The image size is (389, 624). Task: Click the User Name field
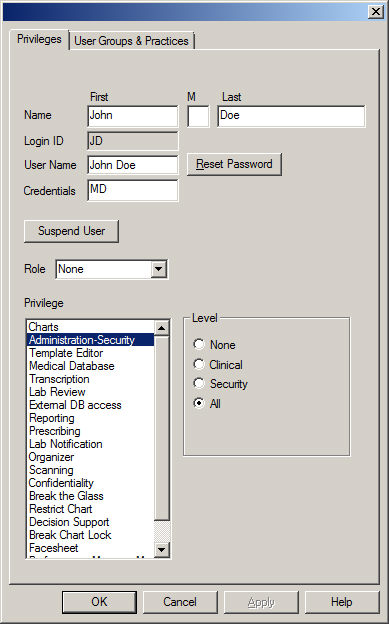[x=133, y=165]
